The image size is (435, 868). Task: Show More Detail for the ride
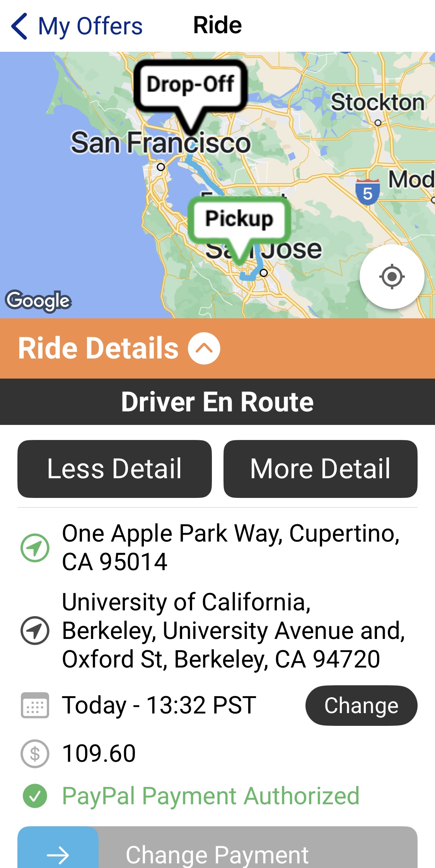pos(320,469)
